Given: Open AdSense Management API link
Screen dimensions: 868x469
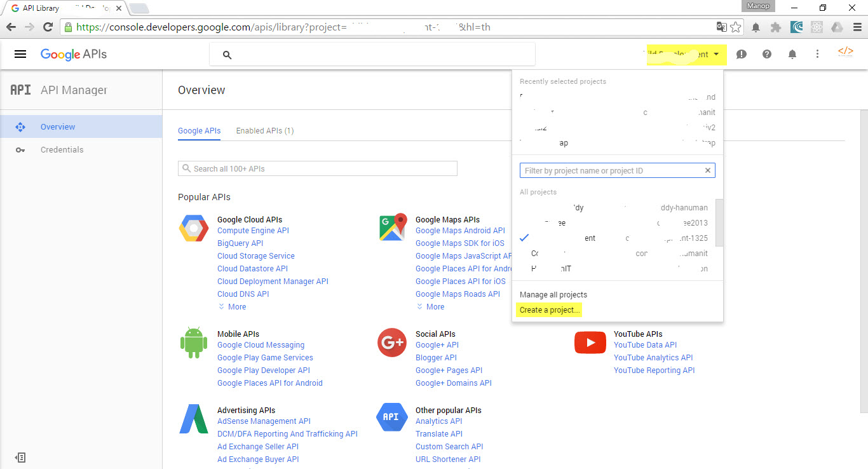Looking at the screenshot, I should pos(264,421).
